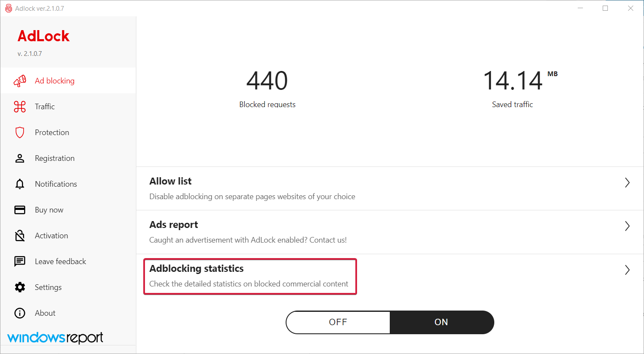
Task: Click the Traffic command-symbol icon
Action: coord(20,107)
